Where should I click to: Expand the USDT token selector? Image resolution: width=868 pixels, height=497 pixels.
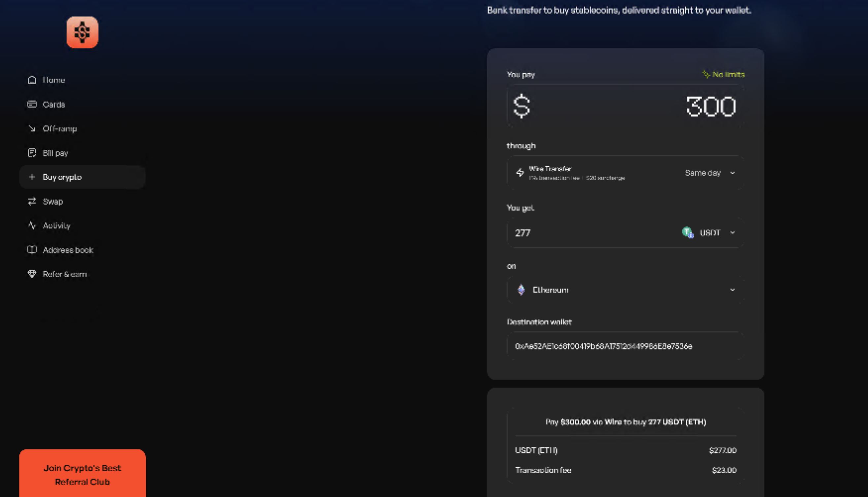709,233
